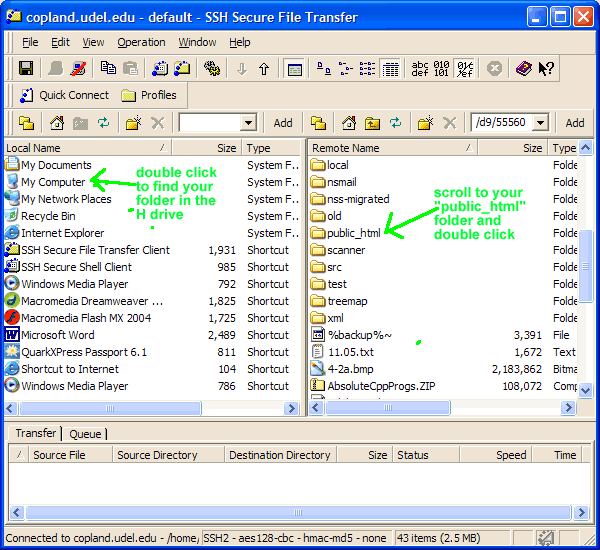Switch to List view
Image resolution: width=600 pixels, height=550 pixels.
[x=367, y=69]
